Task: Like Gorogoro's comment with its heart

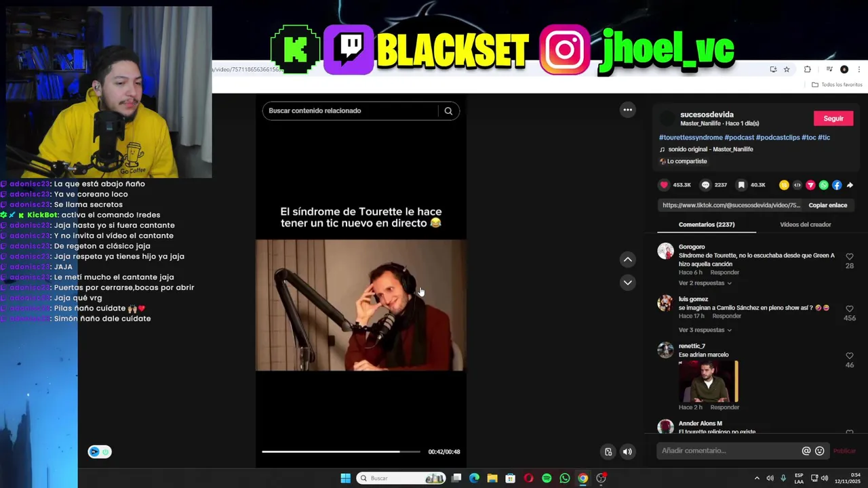Action: pyautogui.click(x=850, y=257)
